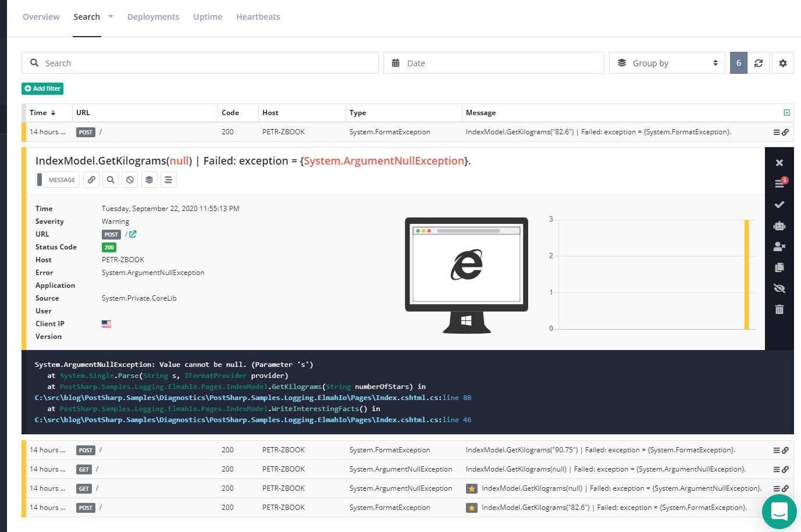Click the search icon in the details toolbar
The height and width of the screenshot is (532, 801).
pyautogui.click(x=111, y=180)
